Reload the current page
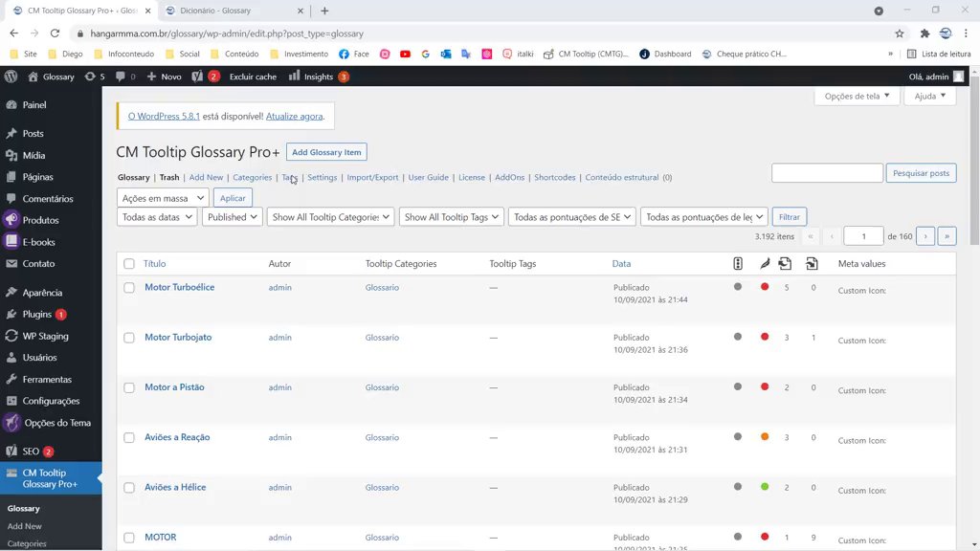Viewport: 980px width, 551px height. click(55, 33)
